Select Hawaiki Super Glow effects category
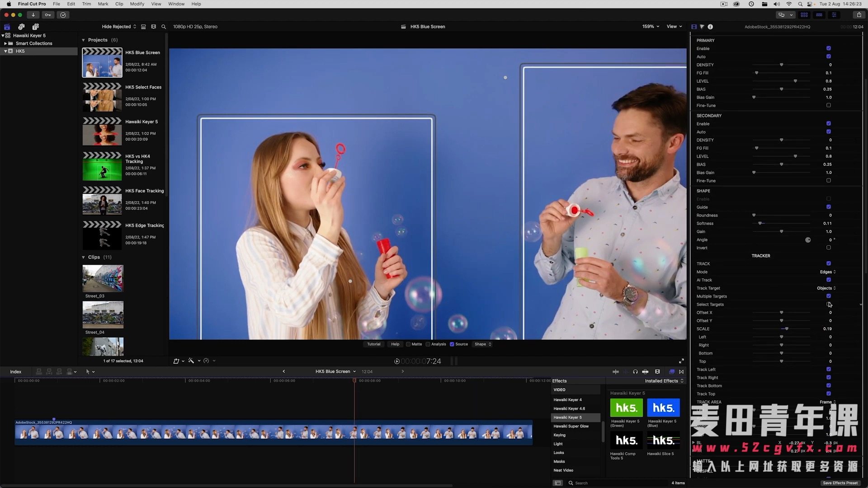This screenshot has width=868, height=488. pos(571,426)
